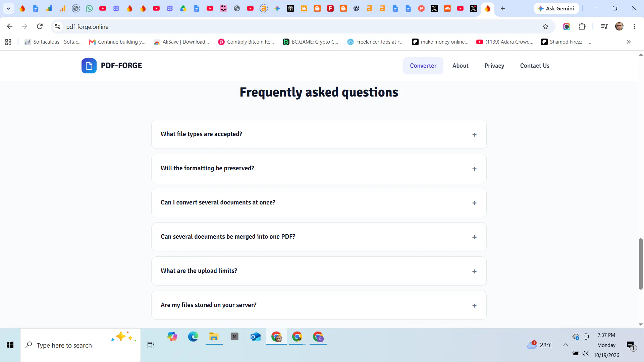Open Task View icon on the taskbar
644x362 pixels.
pyautogui.click(x=151, y=345)
